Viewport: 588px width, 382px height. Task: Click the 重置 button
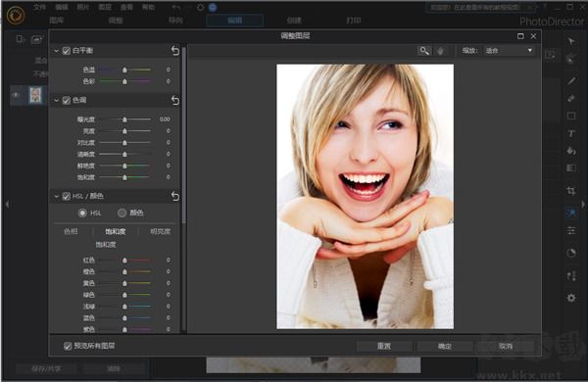click(x=384, y=347)
